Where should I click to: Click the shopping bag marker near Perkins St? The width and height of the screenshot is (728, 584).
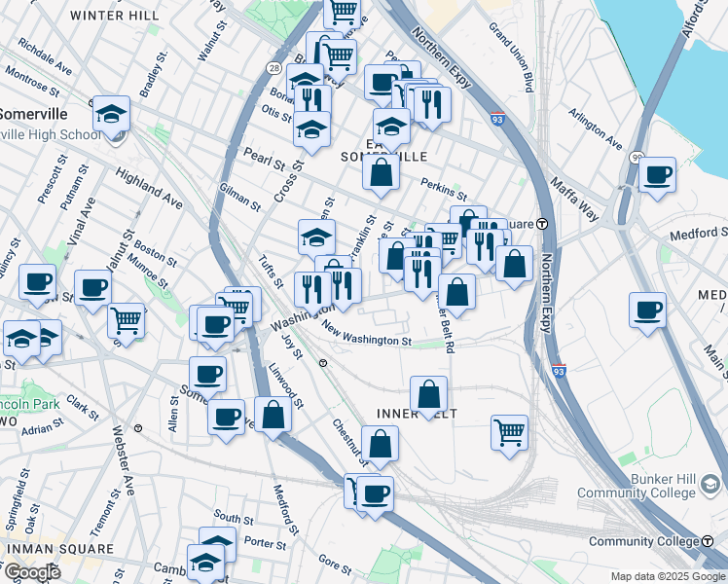click(382, 172)
